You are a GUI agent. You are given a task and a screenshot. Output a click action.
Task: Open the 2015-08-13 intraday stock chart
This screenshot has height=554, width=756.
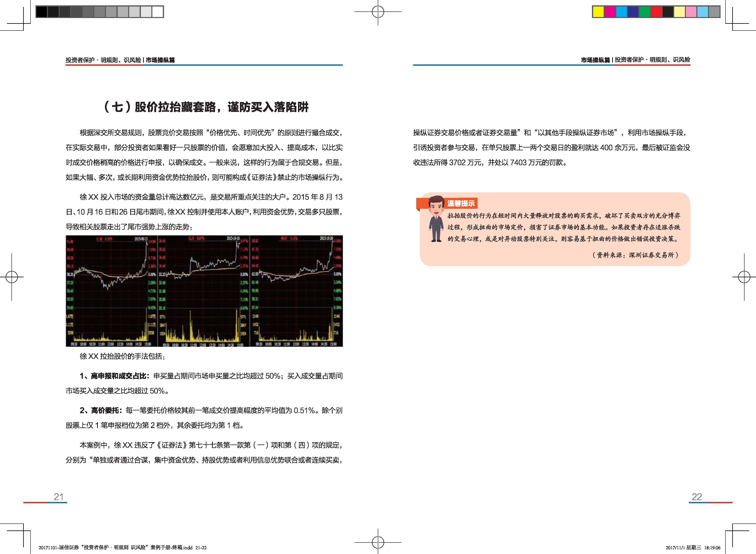pos(112,291)
